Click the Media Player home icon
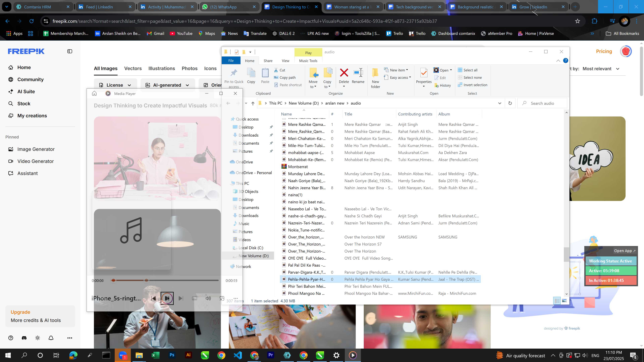644x362 pixels. click(x=94, y=94)
